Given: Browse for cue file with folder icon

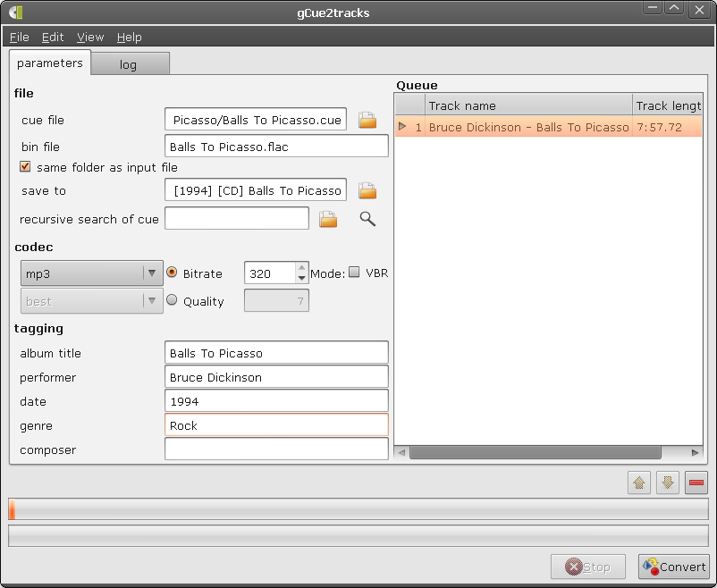Looking at the screenshot, I should tap(367, 120).
